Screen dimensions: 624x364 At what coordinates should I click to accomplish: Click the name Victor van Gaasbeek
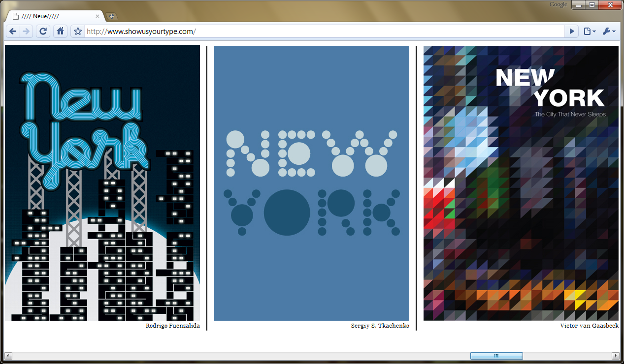coord(589,326)
